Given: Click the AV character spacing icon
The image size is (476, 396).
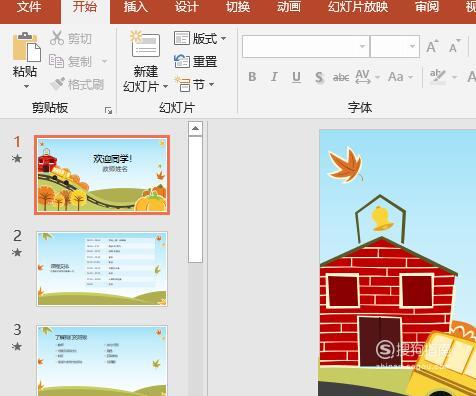Looking at the screenshot, I should [x=363, y=77].
